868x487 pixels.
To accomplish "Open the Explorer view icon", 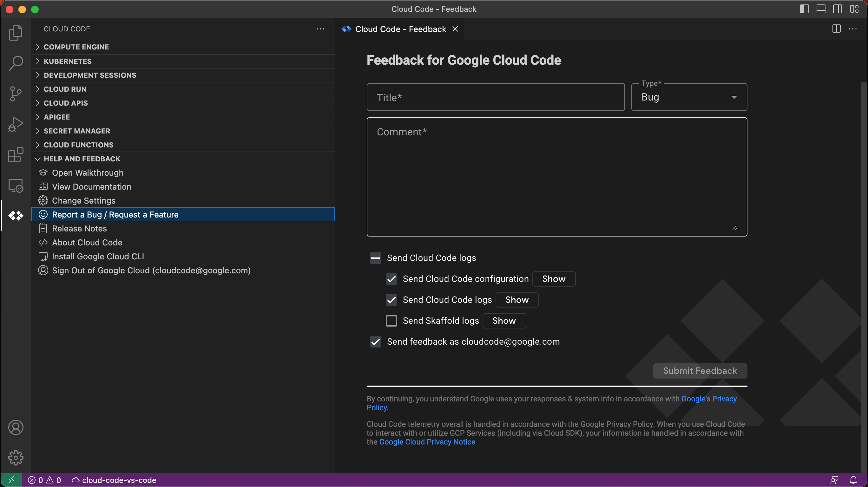I will pyautogui.click(x=16, y=33).
